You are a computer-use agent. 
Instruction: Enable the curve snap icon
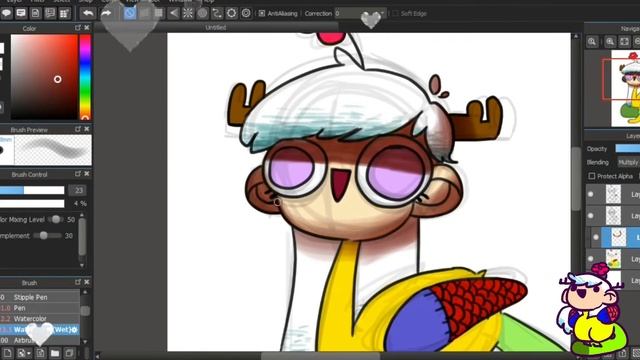tap(217, 13)
